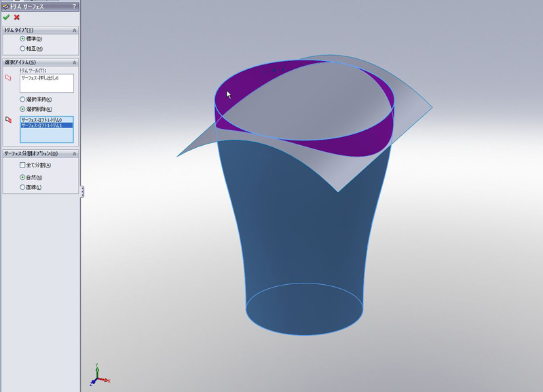Select the 相互 trim type radio button
543x392 pixels.
[x=23, y=48]
